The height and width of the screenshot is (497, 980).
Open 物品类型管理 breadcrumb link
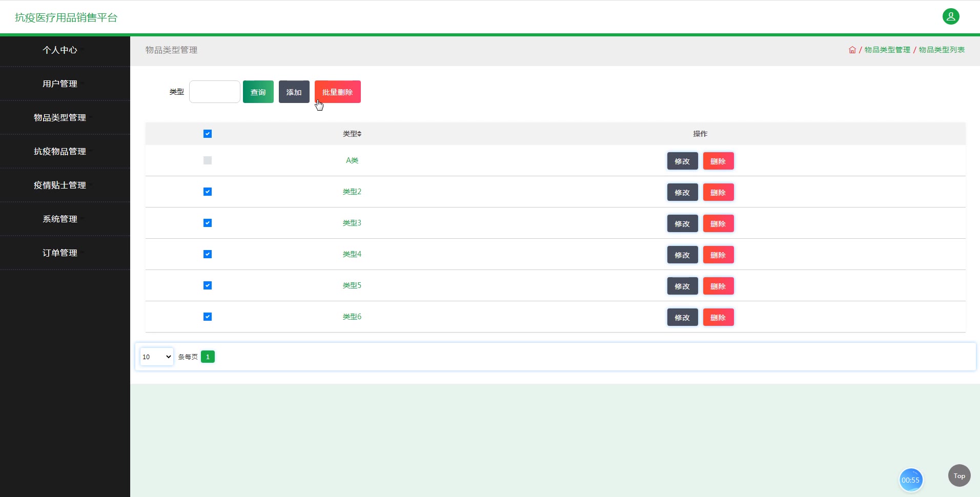[x=887, y=50]
